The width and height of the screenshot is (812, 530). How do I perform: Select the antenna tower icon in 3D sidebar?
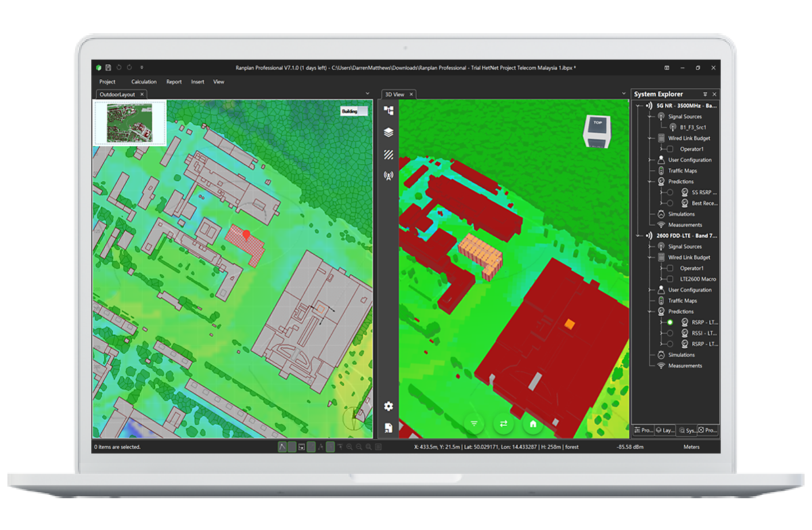tap(388, 177)
